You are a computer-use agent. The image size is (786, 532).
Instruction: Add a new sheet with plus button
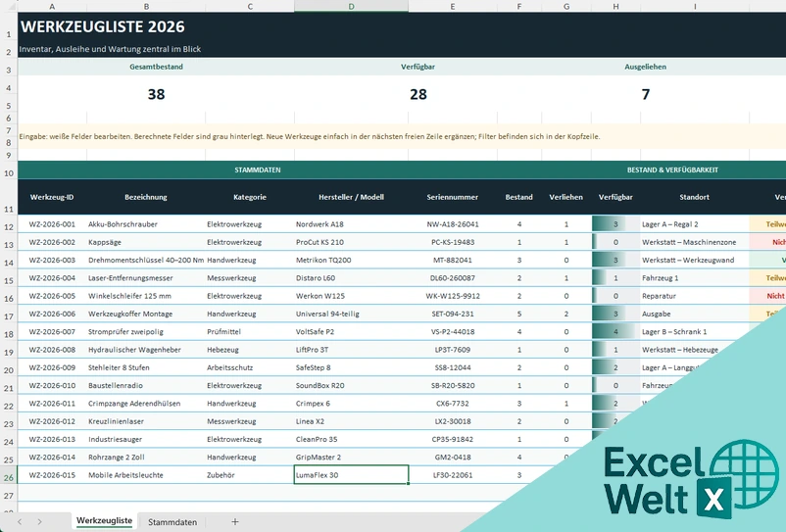coord(234,521)
